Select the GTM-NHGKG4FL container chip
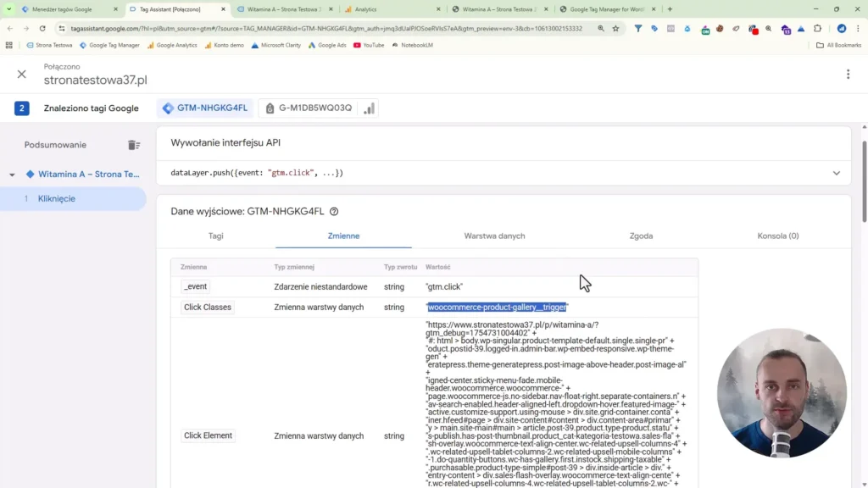868x488 pixels. [x=205, y=108]
